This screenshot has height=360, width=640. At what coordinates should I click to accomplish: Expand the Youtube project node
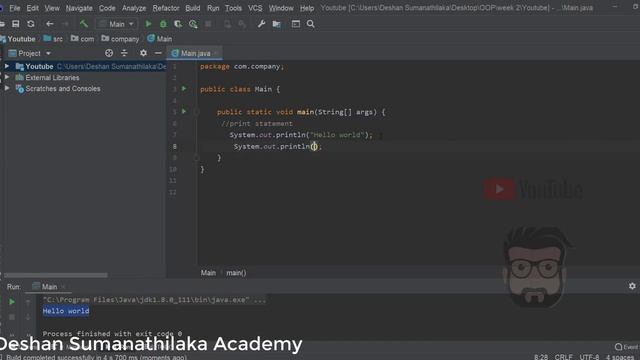[7, 66]
